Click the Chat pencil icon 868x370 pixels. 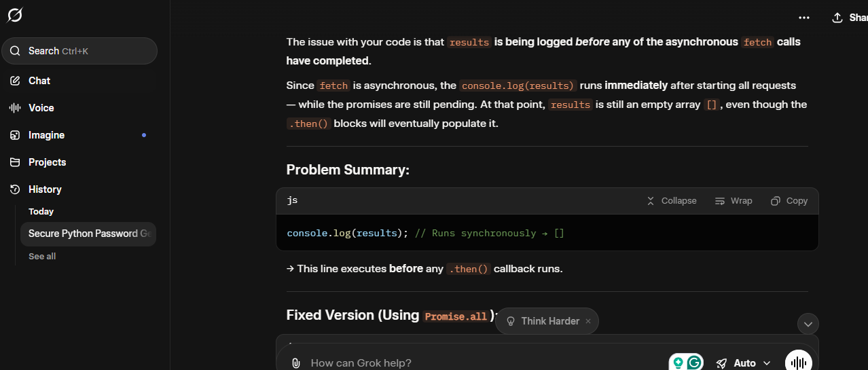click(x=15, y=81)
